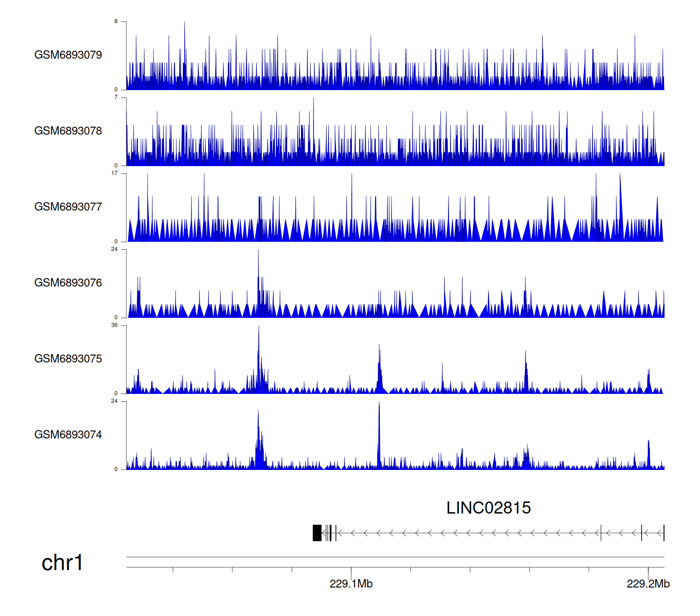Screen dimensions: 700x616
Task: Click the 229.2Mb axis label
Action: [x=648, y=584]
